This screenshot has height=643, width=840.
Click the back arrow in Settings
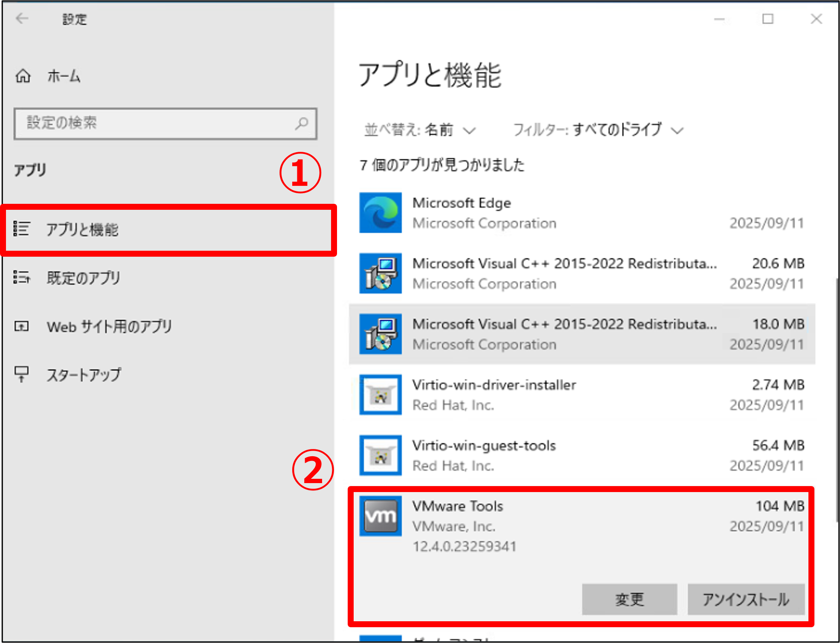coord(22,19)
